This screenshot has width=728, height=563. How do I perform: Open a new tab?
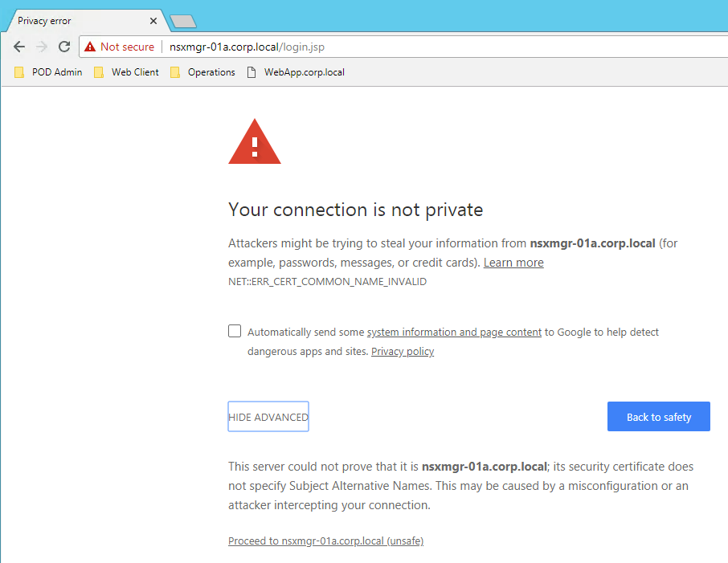[x=183, y=22]
